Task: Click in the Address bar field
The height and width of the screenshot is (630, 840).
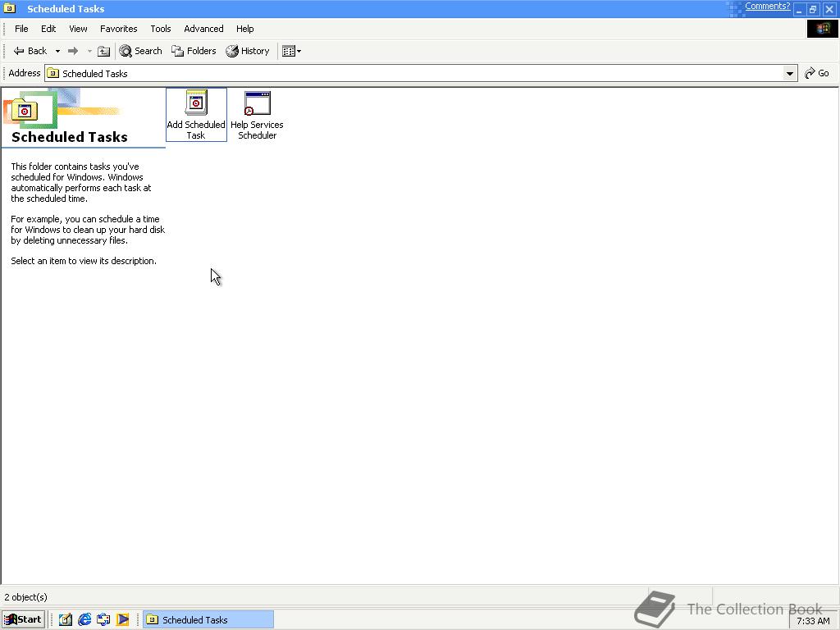Action: (x=421, y=73)
